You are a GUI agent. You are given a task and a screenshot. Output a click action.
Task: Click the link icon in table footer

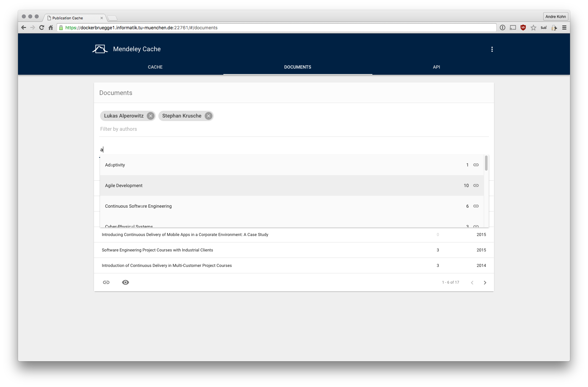pos(106,282)
